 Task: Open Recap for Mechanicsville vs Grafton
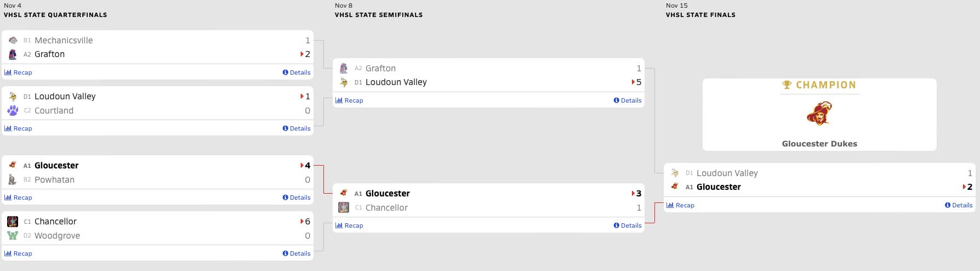[x=19, y=72]
